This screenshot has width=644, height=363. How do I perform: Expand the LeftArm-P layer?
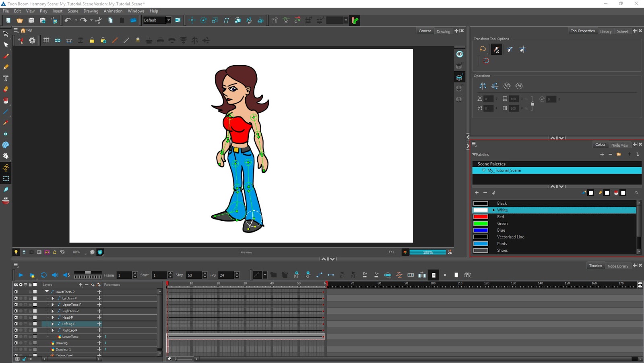coord(52,298)
